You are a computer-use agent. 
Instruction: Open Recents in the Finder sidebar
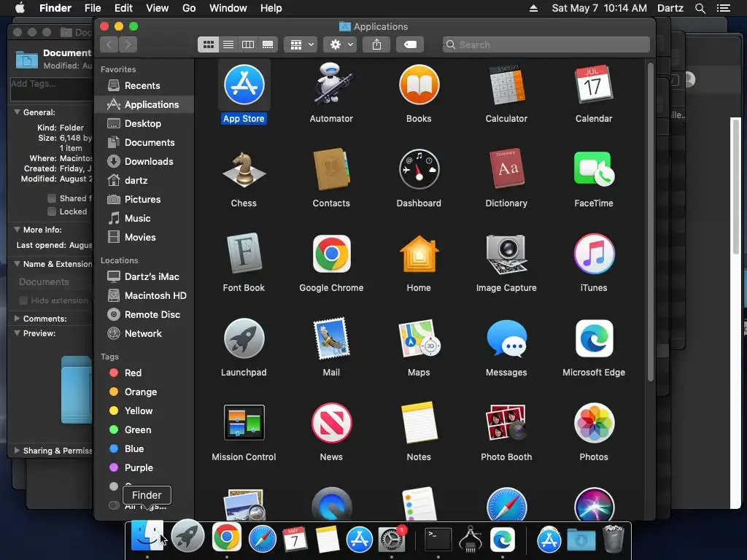144,86
